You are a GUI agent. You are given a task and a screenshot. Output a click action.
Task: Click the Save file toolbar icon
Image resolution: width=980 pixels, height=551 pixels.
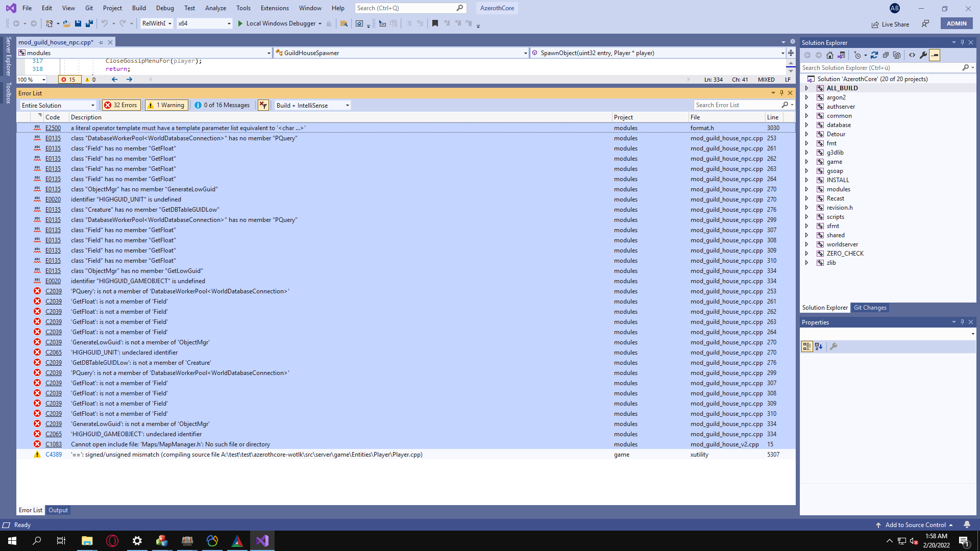tap(78, 23)
